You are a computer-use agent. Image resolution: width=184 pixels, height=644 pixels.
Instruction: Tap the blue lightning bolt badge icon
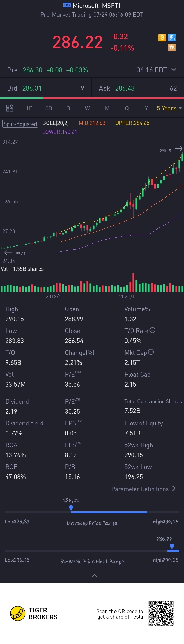(x=172, y=38)
